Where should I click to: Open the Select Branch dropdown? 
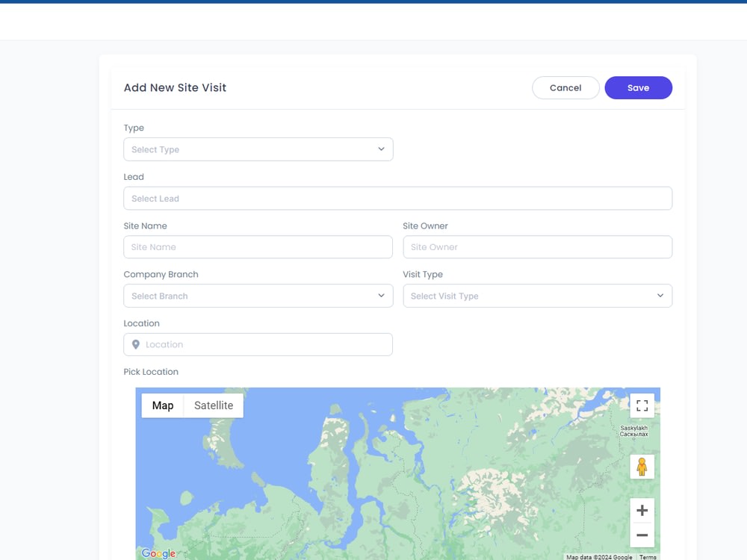pos(258,296)
